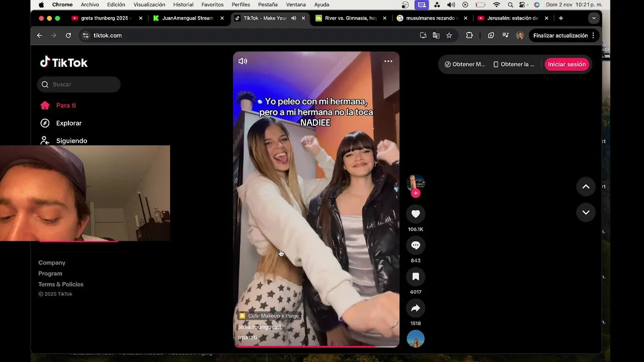
Task: Open site info icon in address bar
Action: pos(86,35)
